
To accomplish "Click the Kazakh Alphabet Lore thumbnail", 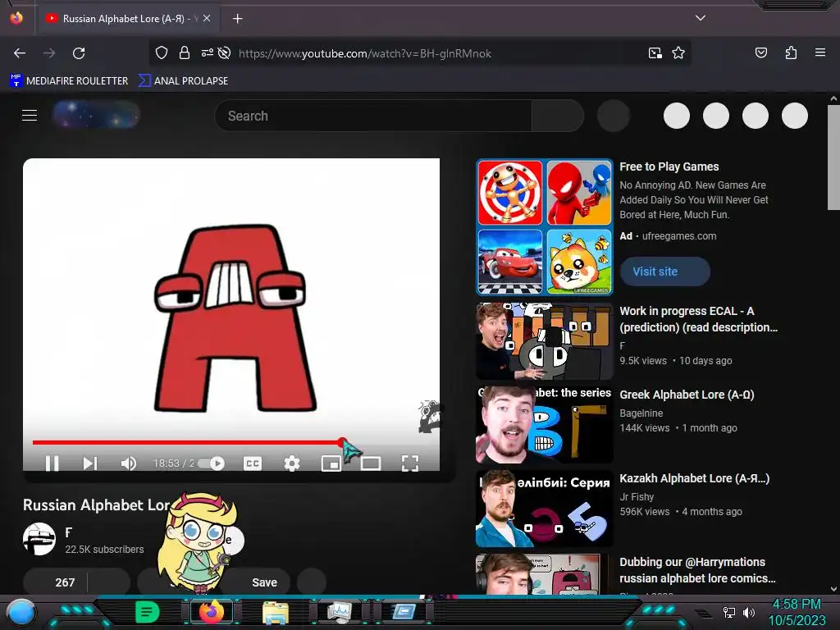I will click(x=545, y=509).
